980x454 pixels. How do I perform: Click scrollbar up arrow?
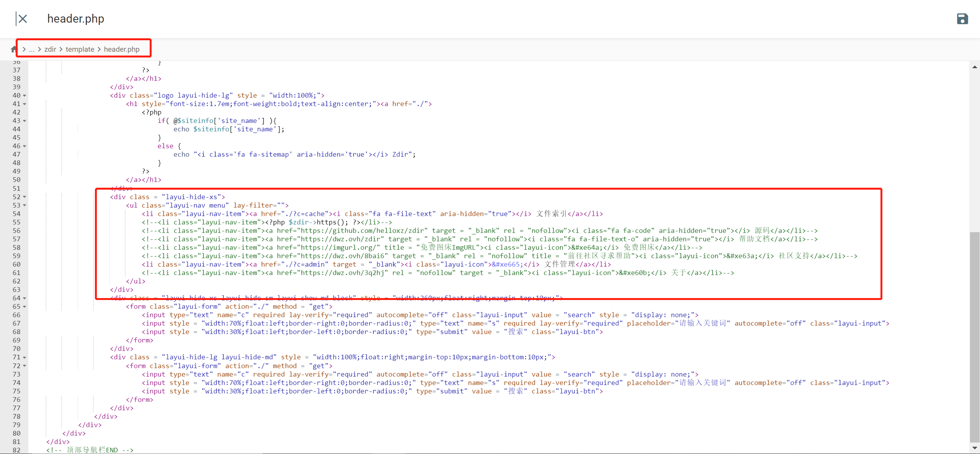[975, 67]
